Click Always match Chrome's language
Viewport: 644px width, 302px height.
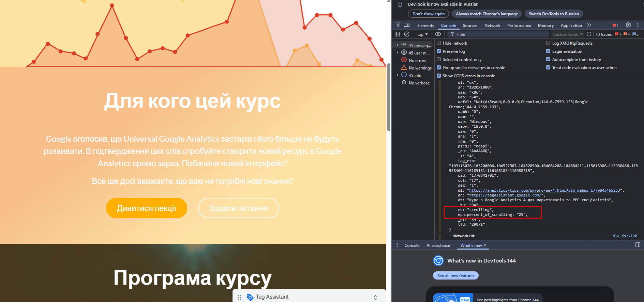[487, 14]
